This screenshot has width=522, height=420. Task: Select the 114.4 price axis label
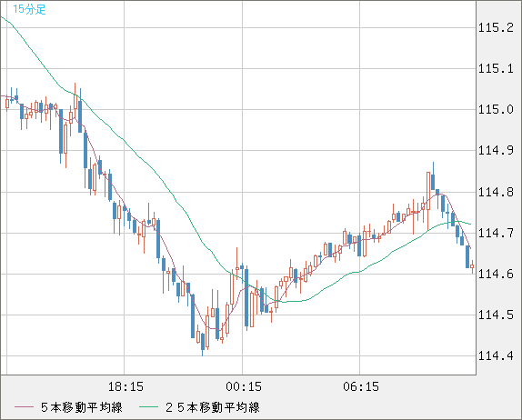tap(496, 356)
